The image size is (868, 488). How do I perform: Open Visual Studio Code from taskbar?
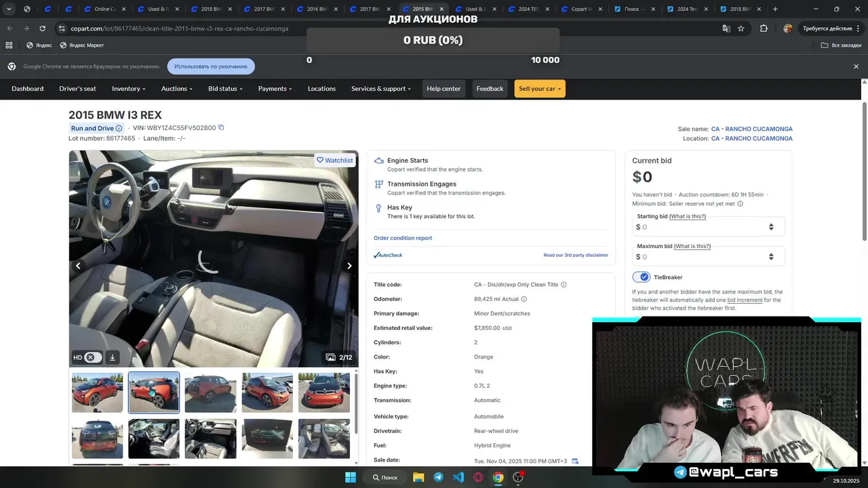click(458, 477)
